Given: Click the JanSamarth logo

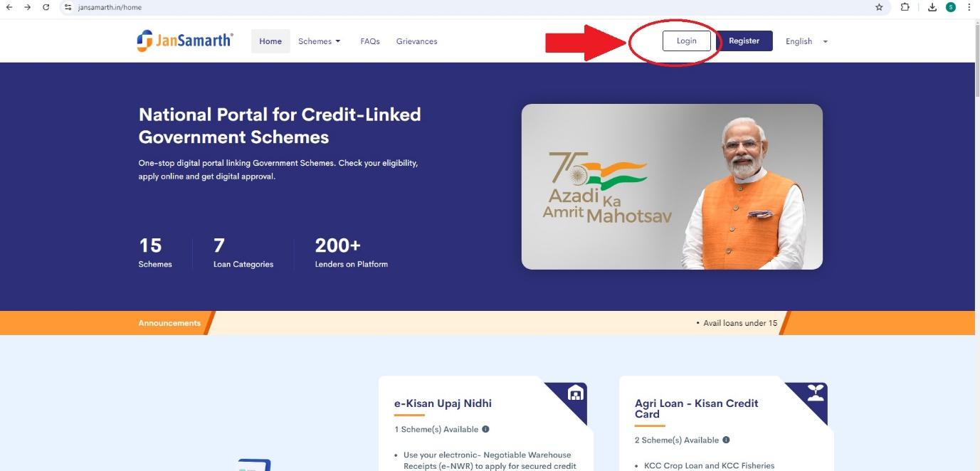Looking at the screenshot, I should pos(184,41).
